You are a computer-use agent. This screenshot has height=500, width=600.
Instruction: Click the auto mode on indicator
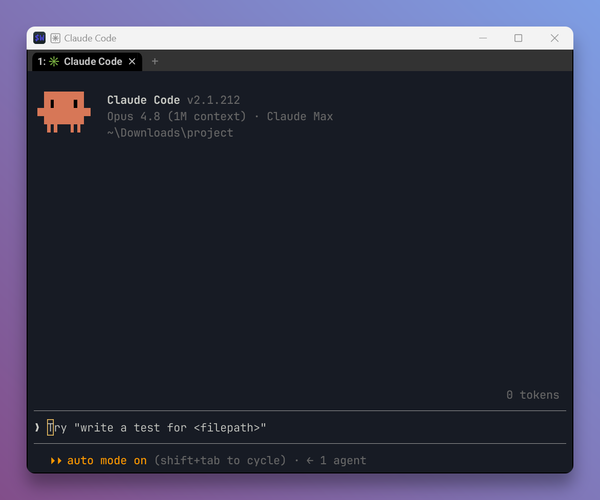107,460
